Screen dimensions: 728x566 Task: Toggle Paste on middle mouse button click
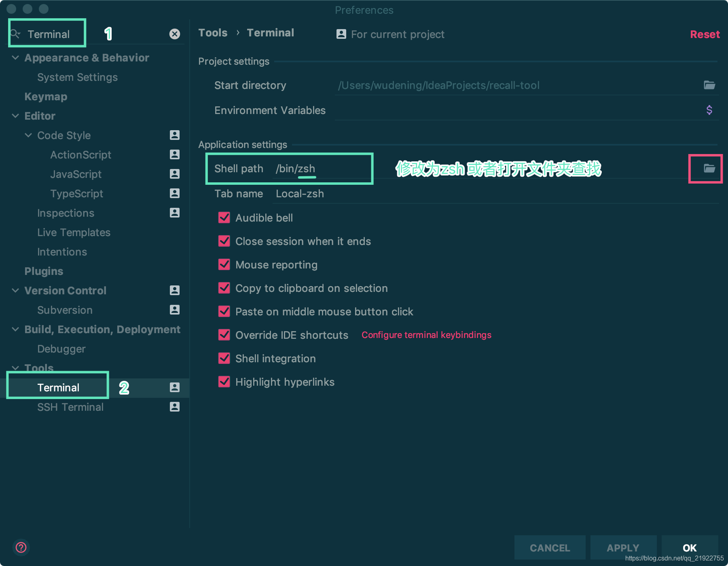coord(224,311)
